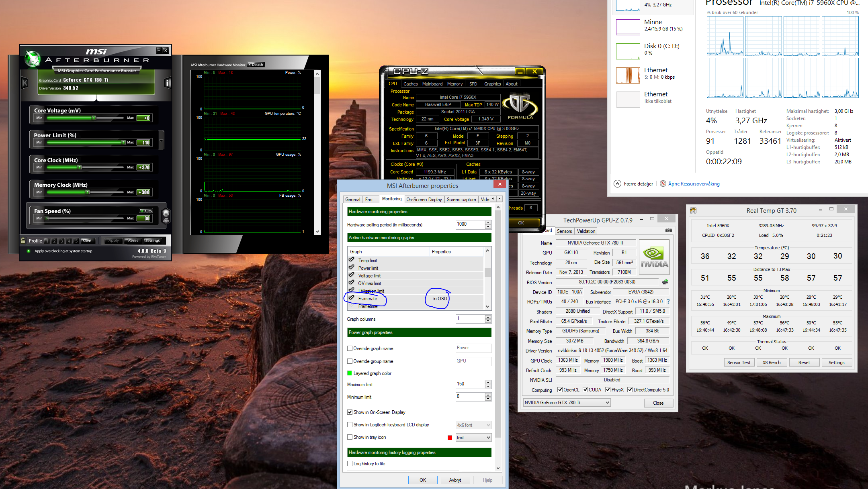Click the Åpne Ressursovervåking icon

pos(663,183)
